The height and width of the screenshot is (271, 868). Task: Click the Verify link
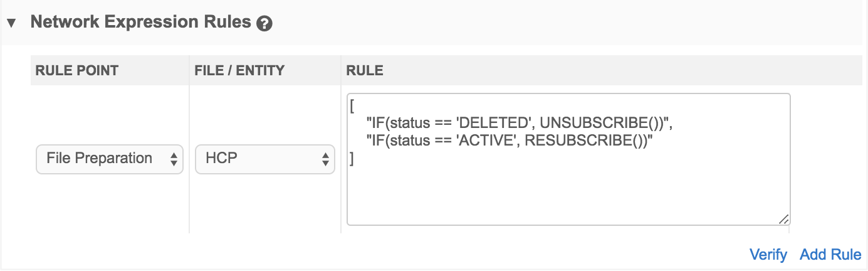click(768, 255)
